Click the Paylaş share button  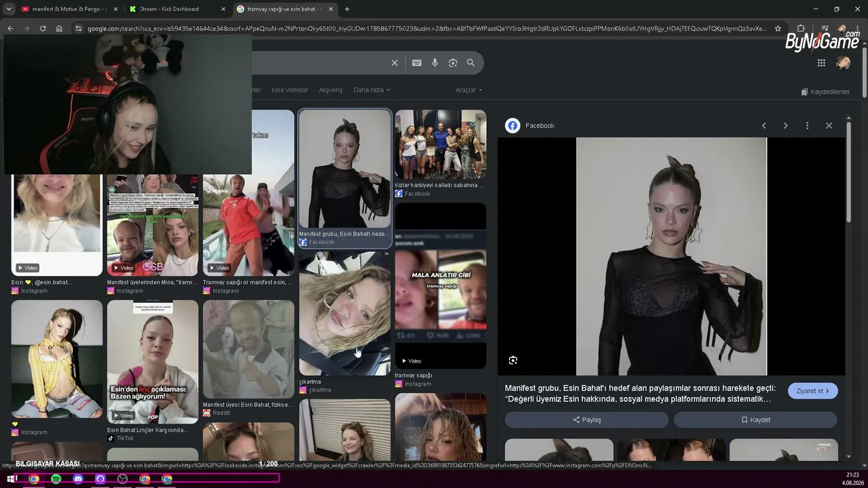coord(587,420)
